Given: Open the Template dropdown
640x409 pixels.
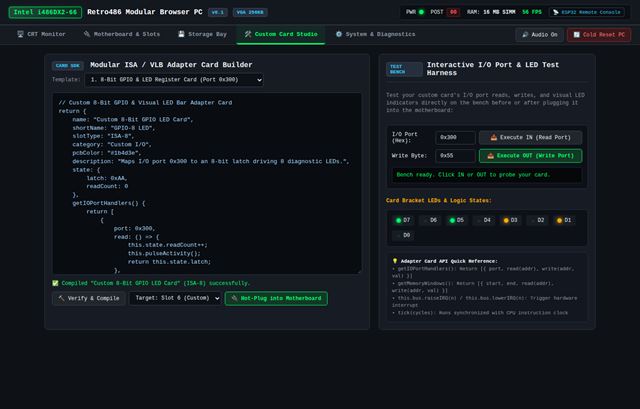Looking at the screenshot, I should point(174,80).
